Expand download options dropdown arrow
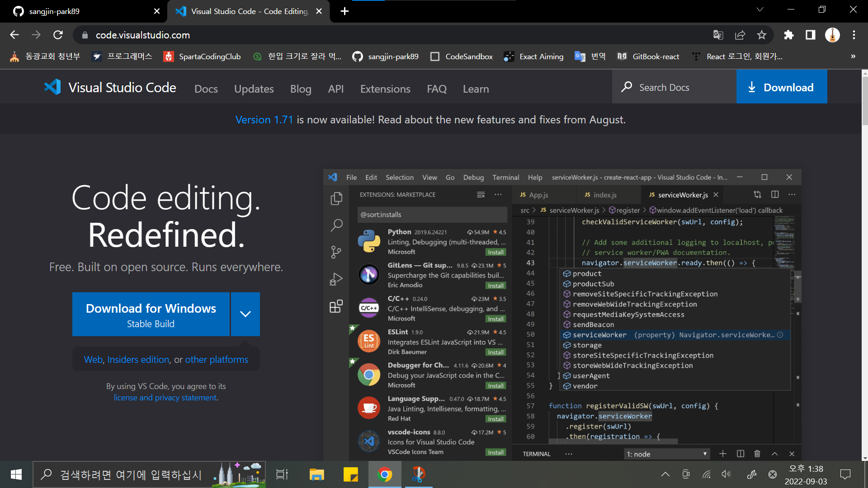Screen dimensions: 868x488 [245, 314]
